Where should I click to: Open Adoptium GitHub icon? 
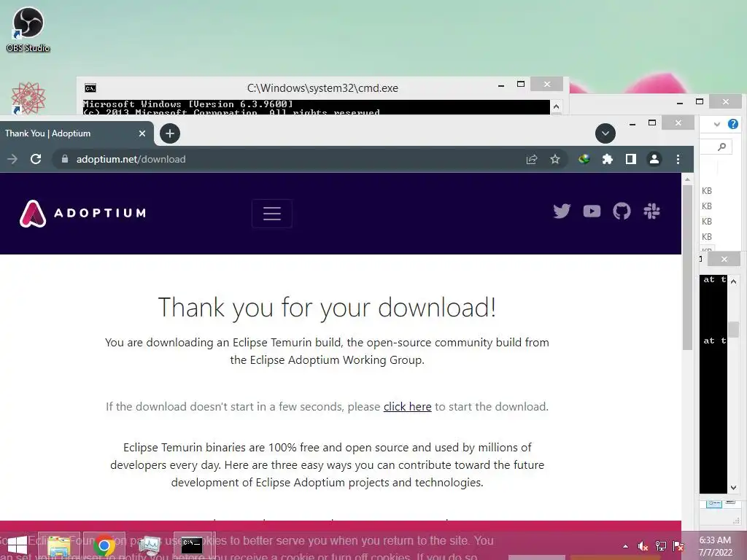pyautogui.click(x=622, y=211)
